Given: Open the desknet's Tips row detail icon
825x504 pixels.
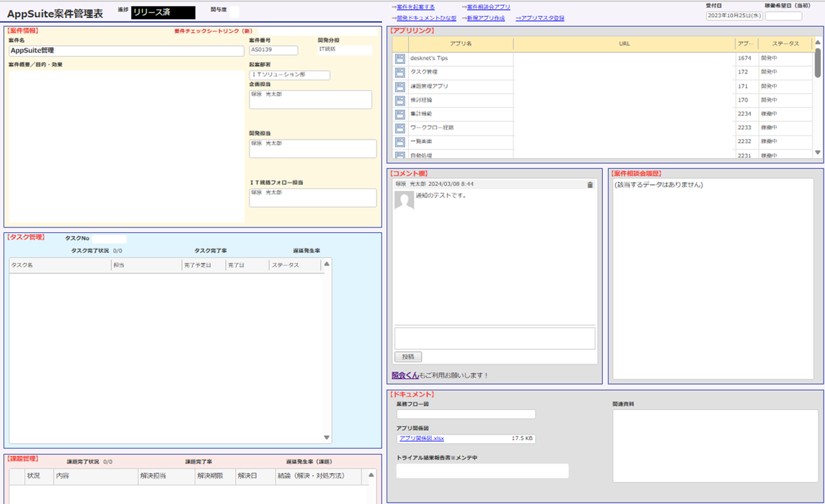Looking at the screenshot, I should point(400,58).
